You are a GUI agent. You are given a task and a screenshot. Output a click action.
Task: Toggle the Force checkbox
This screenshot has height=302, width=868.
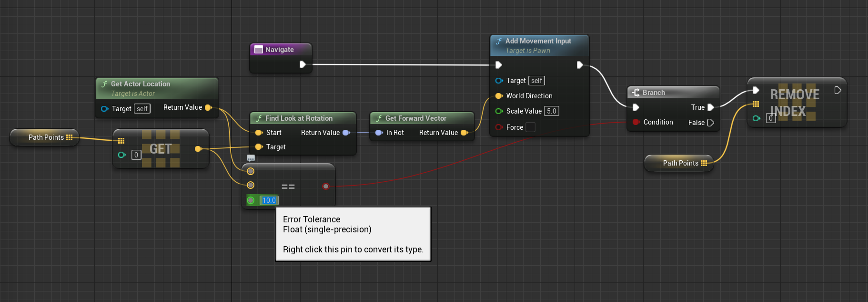530,127
